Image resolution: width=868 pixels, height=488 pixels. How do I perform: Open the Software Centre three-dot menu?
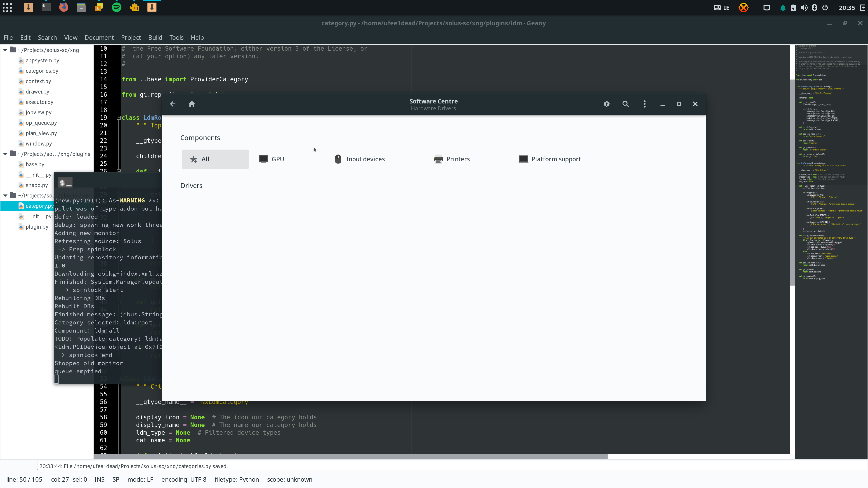[645, 104]
